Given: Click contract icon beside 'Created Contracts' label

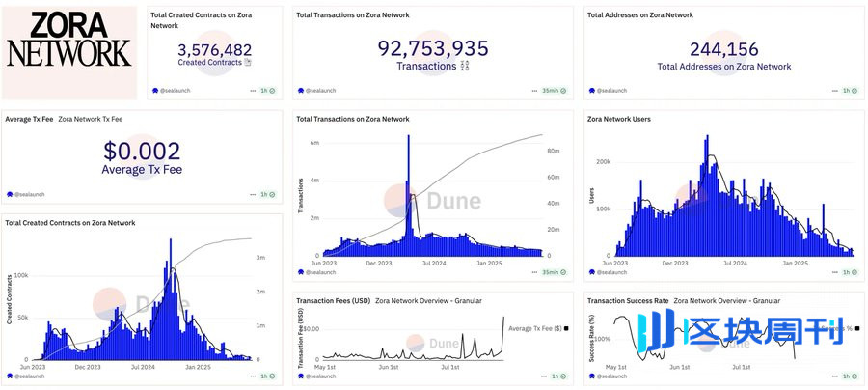Looking at the screenshot, I should tap(248, 63).
